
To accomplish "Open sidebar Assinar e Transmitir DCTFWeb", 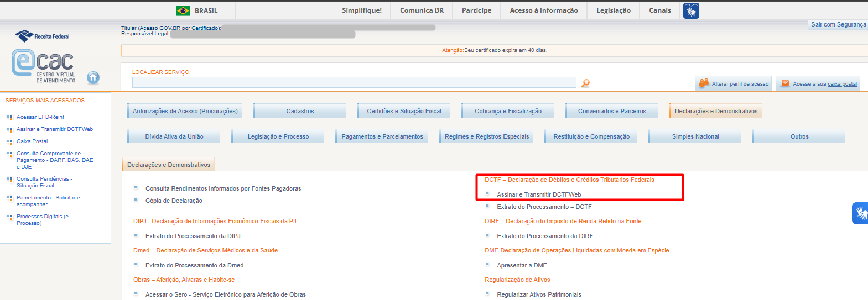I will point(55,129).
